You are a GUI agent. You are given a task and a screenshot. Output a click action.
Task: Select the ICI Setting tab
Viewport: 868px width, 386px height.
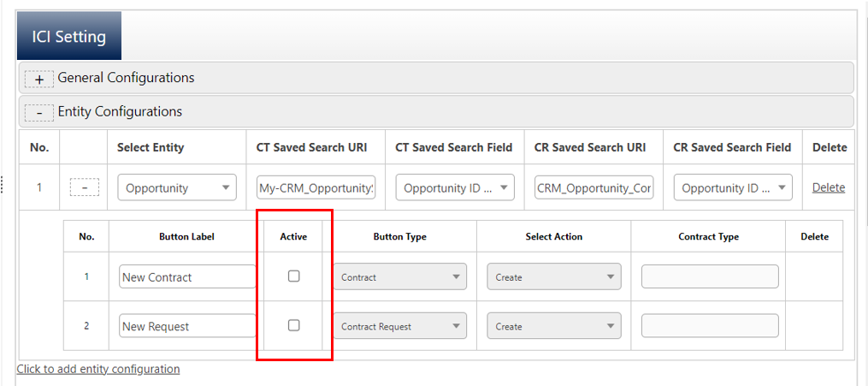(x=69, y=37)
